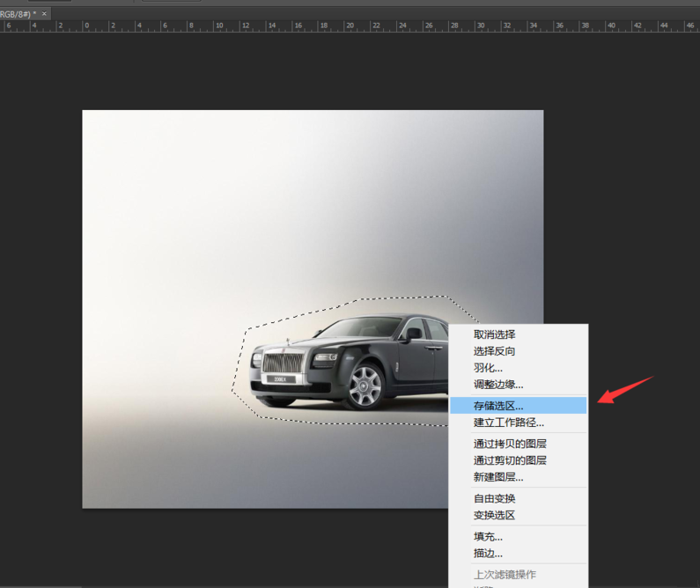The width and height of the screenshot is (700, 588).
Task: Select 通过剪切的图层 menu item
Action: [x=510, y=460]
